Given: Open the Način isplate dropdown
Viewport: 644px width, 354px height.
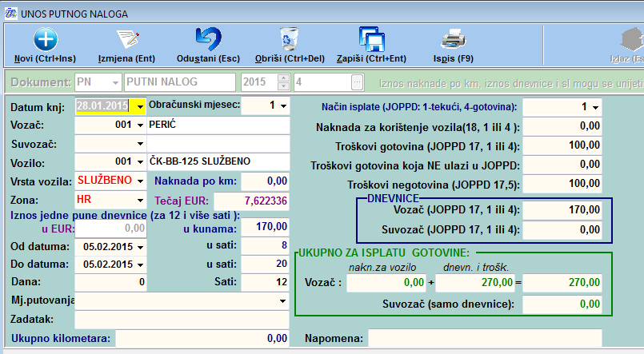Looking at the screenshot, I should pyautogui.click(x=595, y=107).
